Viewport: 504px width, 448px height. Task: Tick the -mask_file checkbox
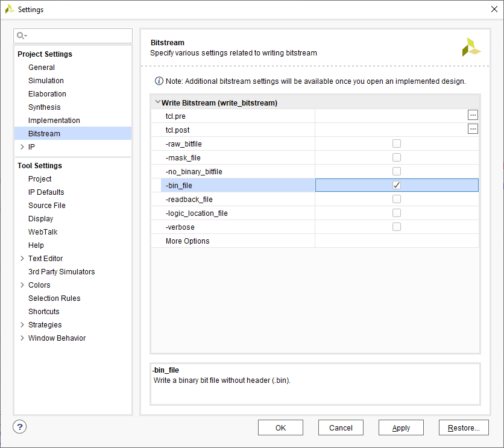[x=397, y=157]
